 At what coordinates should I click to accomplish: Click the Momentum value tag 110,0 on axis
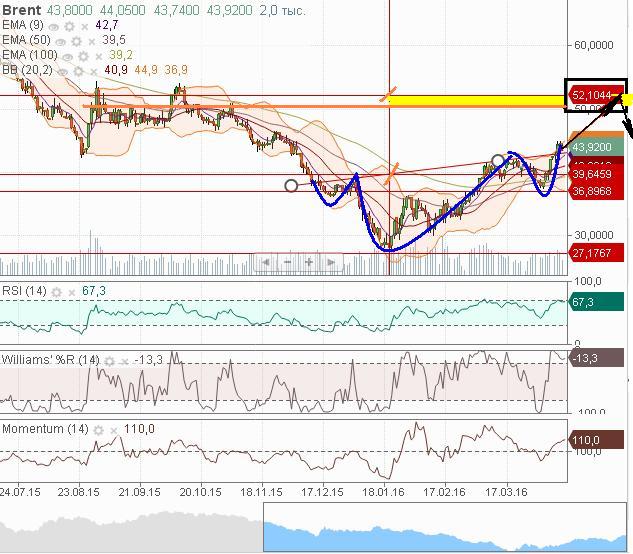coord(596,440)
